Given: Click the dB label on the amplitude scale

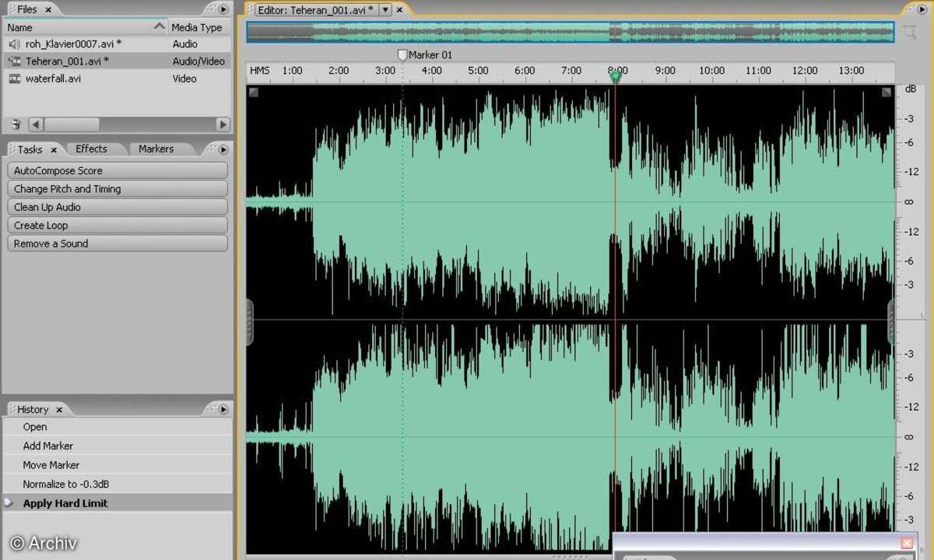Looking at the screenshot, I should [x=910, y=89].
